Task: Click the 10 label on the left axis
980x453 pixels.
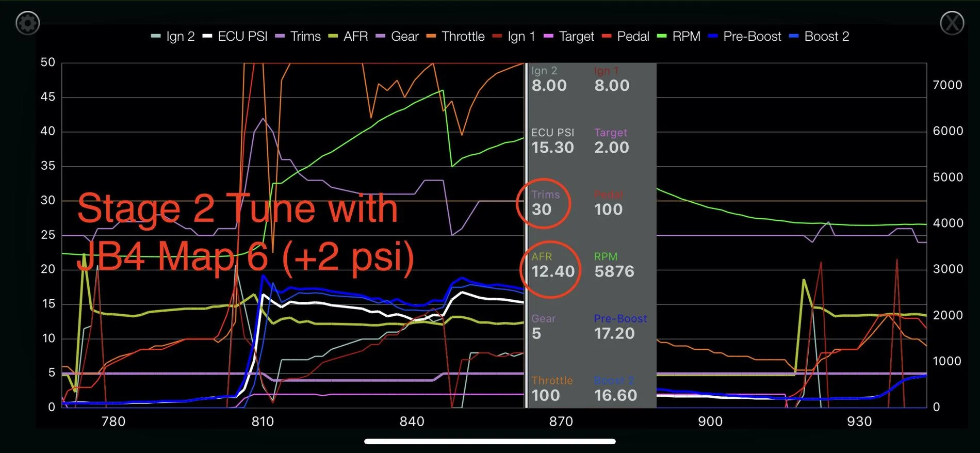Action: [48, 338]
